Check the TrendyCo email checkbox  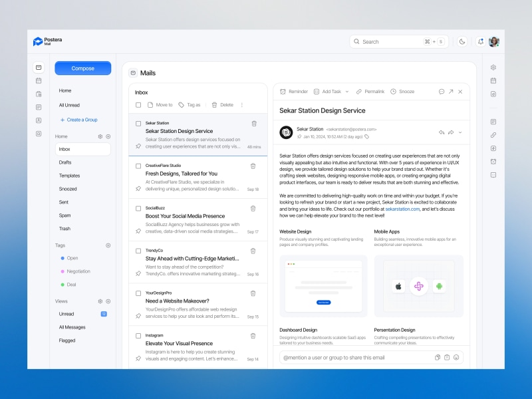[138, 251]
